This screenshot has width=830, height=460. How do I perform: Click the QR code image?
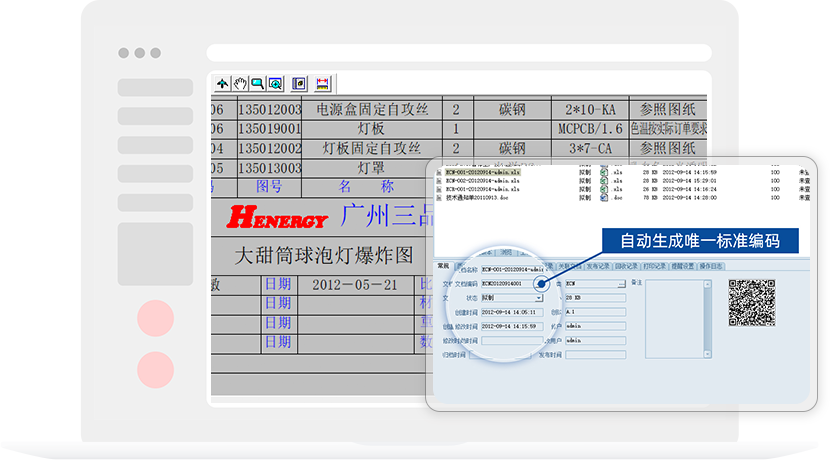pos(752,303)
